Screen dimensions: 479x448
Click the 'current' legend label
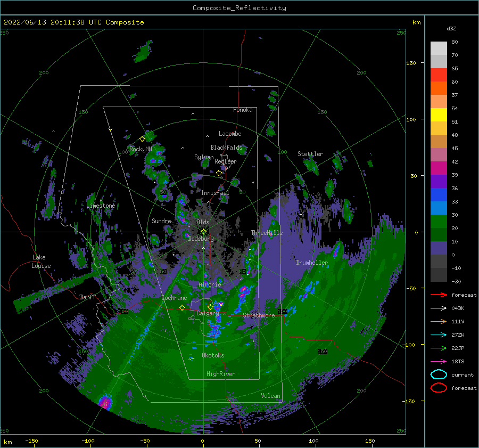463,374
